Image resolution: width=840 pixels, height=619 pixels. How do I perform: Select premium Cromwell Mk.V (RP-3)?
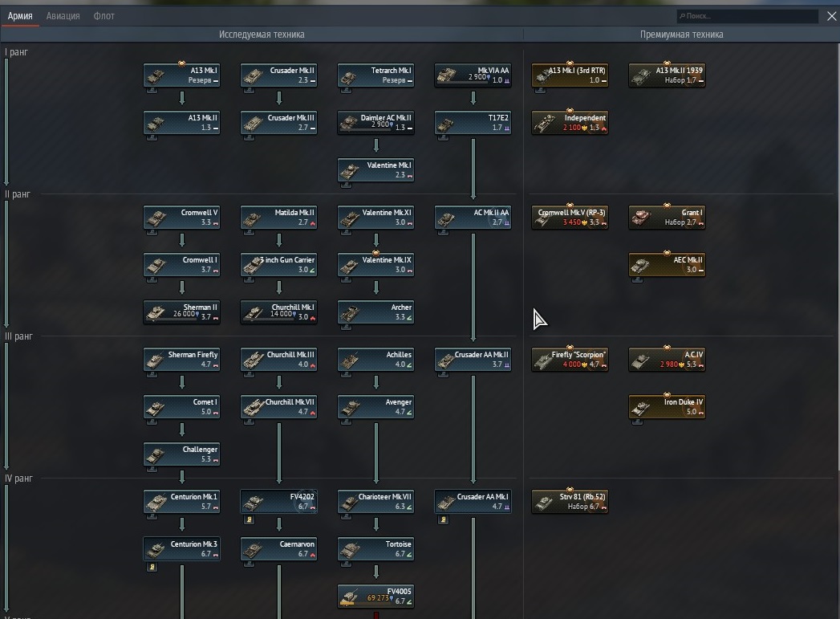pos(570,218)
